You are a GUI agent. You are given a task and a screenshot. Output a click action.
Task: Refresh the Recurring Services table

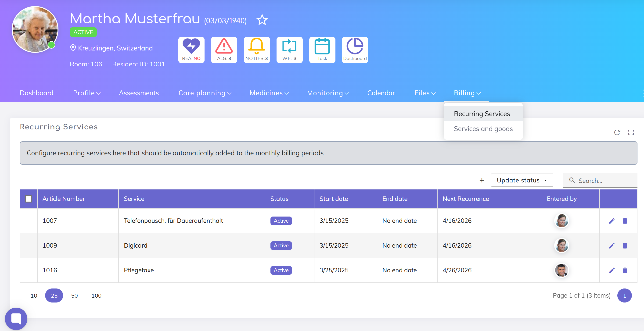coord(617,132)
